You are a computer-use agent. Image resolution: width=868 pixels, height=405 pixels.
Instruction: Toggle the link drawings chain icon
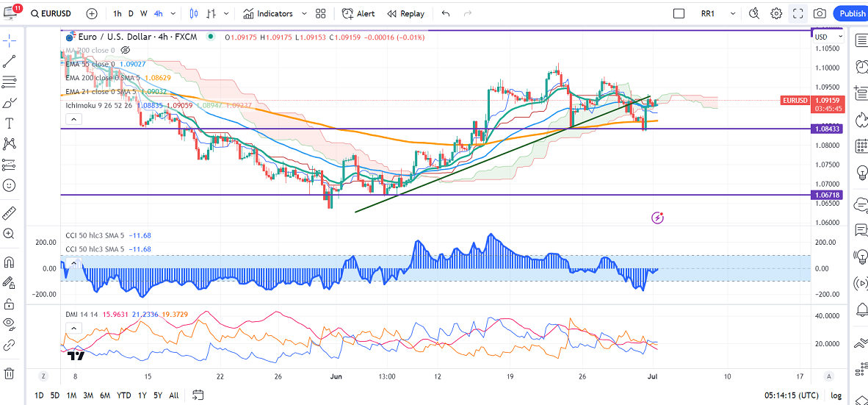click(x=10, y=345)
